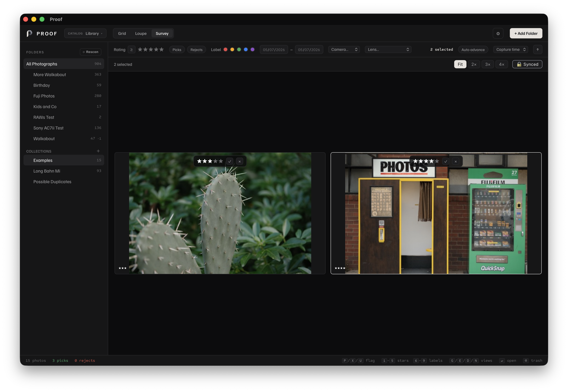Select the photo booth thumbnail
The image size is (568, 392).
pyautogui.click(x=436, y=213)
